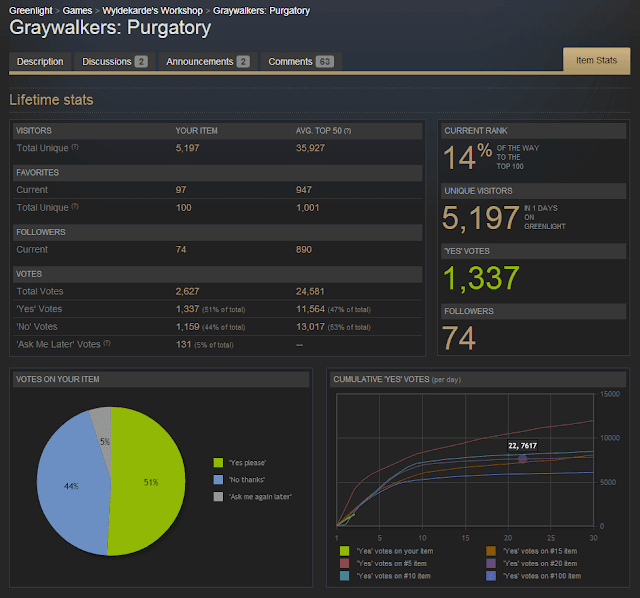Click green 'Yes please' legend swatch
Screen dimensions: 640x598
[218, 462]
